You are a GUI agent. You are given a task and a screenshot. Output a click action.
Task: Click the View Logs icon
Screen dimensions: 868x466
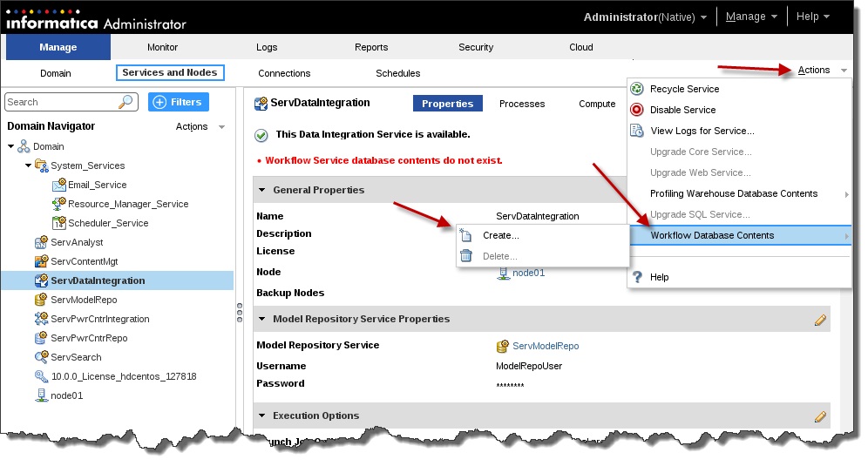point(637,131)
